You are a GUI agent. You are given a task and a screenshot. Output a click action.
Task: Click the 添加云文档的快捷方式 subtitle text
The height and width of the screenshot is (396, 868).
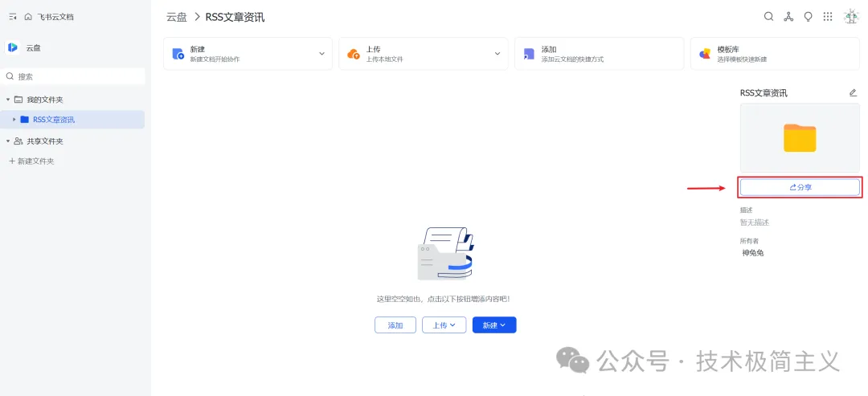click(x=572, y=59)
